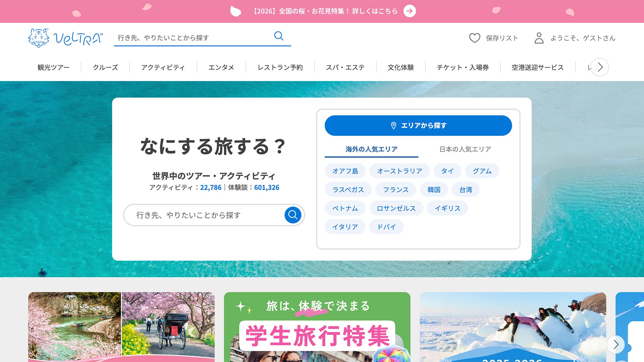The image size is (644, 362).
Task: Open cherry blossom photo banner
Action: point(121,327)
